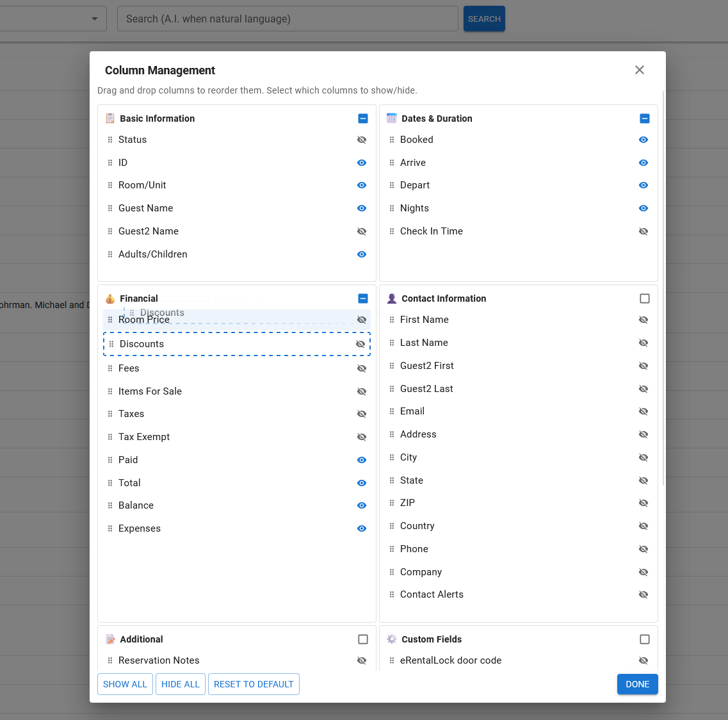Viewport: 728px width, 720px height.
Task: Click the drag handle next to Taxes
Action: pyautogui.click(x=110, y=414)
